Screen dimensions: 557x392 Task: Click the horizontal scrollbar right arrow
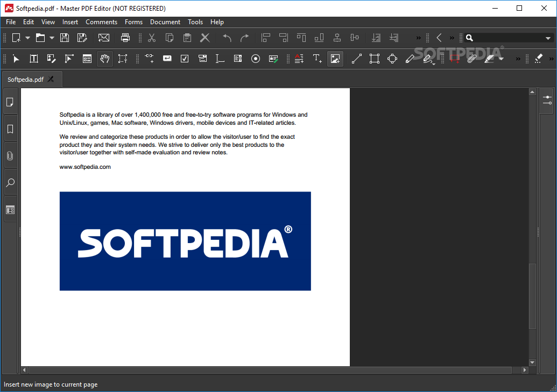click(525, 370)
